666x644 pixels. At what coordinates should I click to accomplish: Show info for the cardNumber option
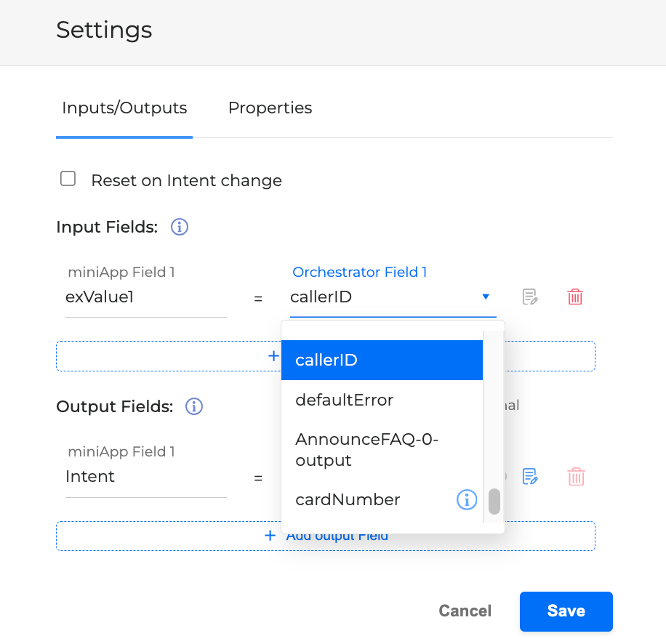(x=466, y=499)
